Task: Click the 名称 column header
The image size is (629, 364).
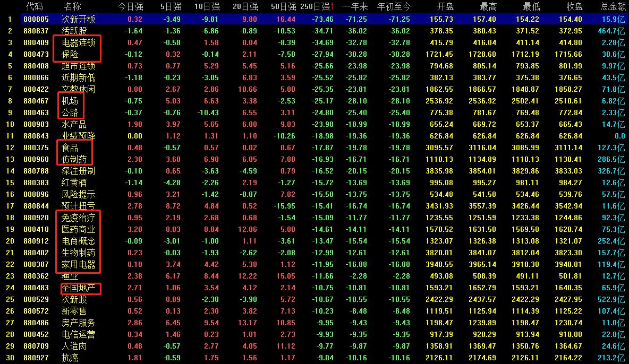Action: (x=72, y=6)
